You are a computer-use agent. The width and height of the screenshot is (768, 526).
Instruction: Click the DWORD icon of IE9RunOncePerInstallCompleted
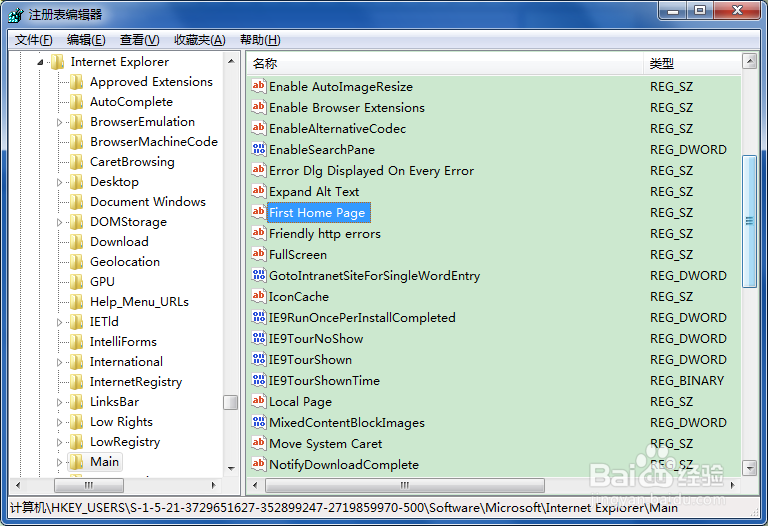(259, 318)
